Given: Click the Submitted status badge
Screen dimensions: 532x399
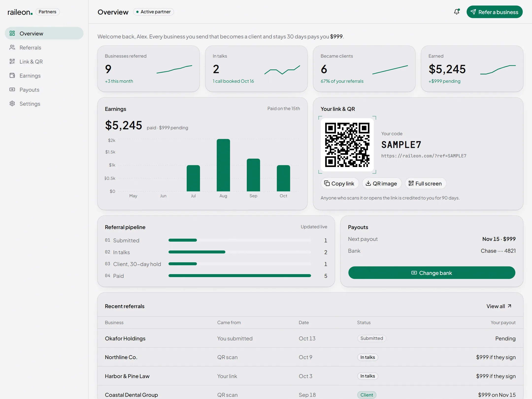Looking at the screenshot, I should pyautogui.click(x=372, y=338).
